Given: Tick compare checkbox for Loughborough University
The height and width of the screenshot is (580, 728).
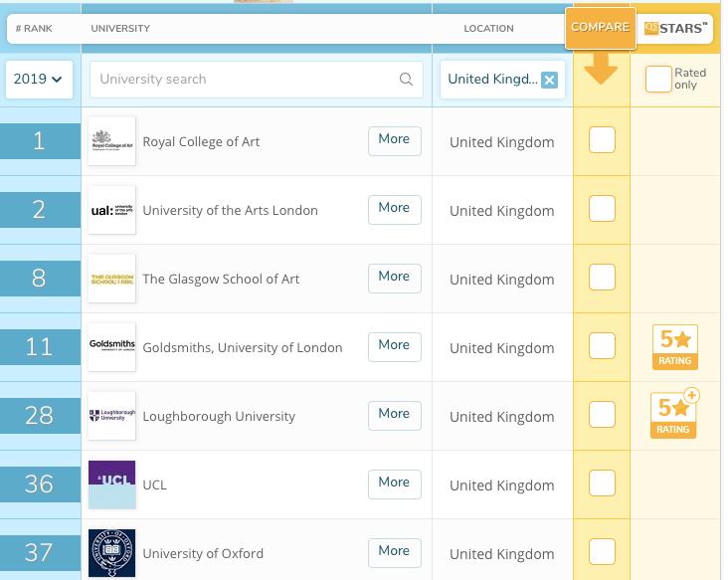Looking at the screenshot, I should click(602, 416).
